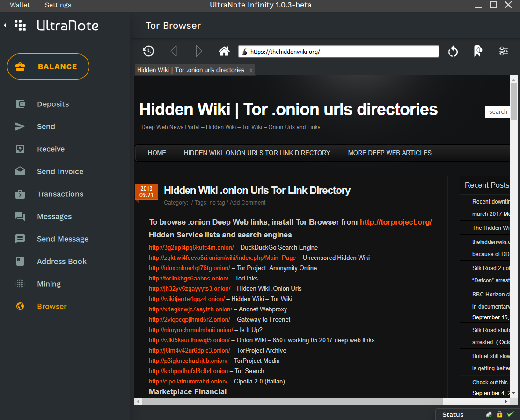
Task: Open the Transactions page
Action: pos(60,194)
